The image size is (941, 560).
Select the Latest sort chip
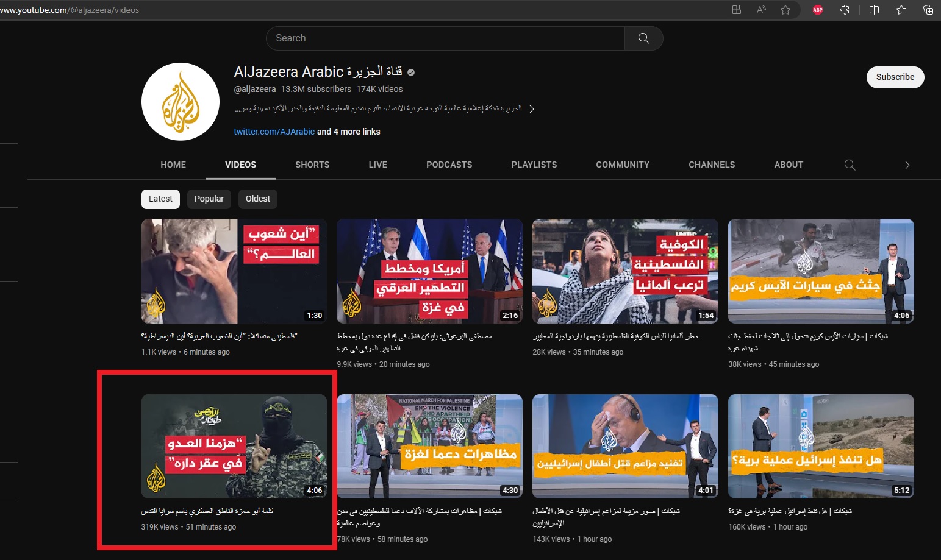tap(160, 199)
